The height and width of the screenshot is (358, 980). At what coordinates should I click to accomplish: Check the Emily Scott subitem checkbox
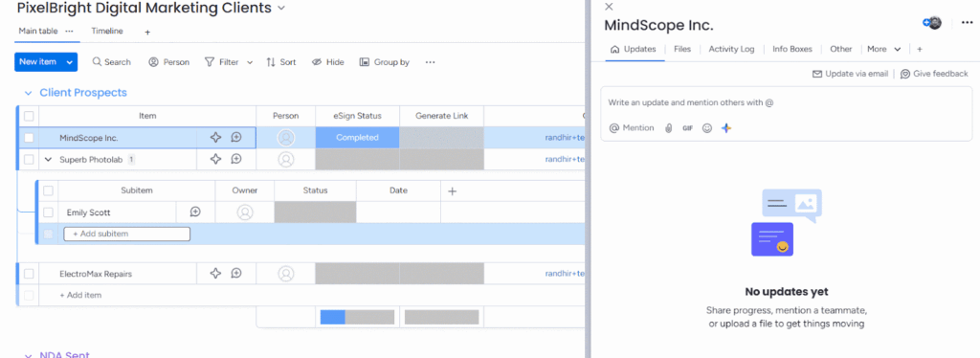(48, 213)
